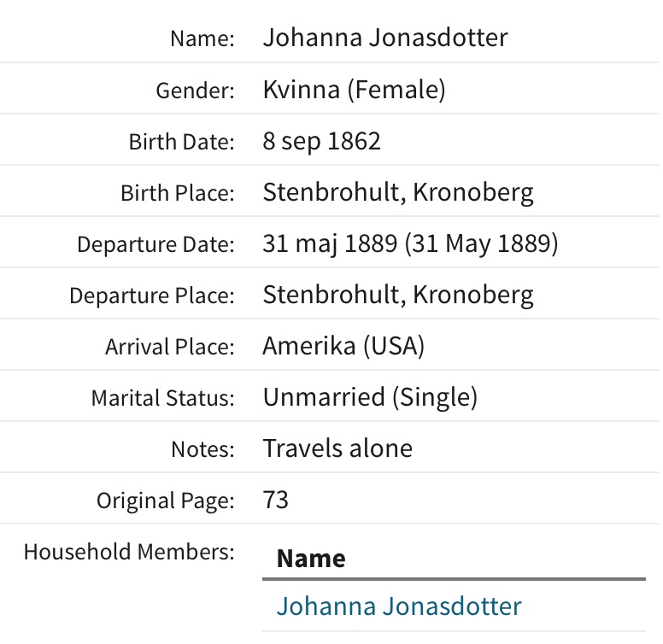Click the Arrival Place field label
The height and width of the screenshot is (644, 663).
[169, 348]
